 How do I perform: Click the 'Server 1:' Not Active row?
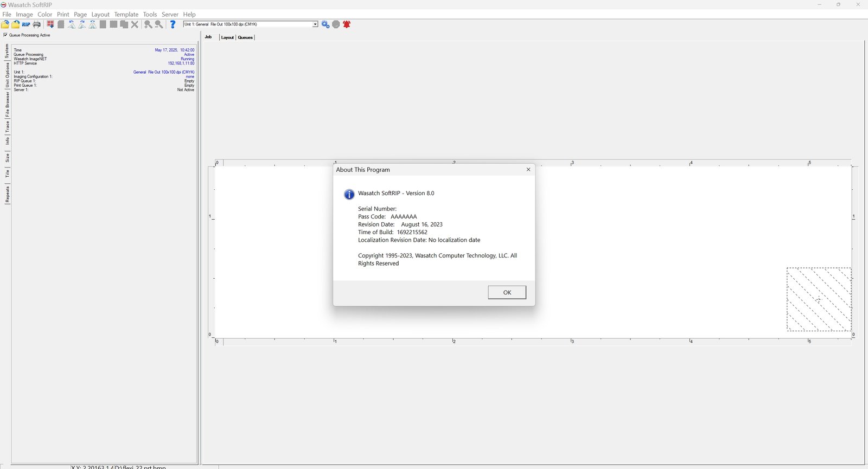coord(104,89)
